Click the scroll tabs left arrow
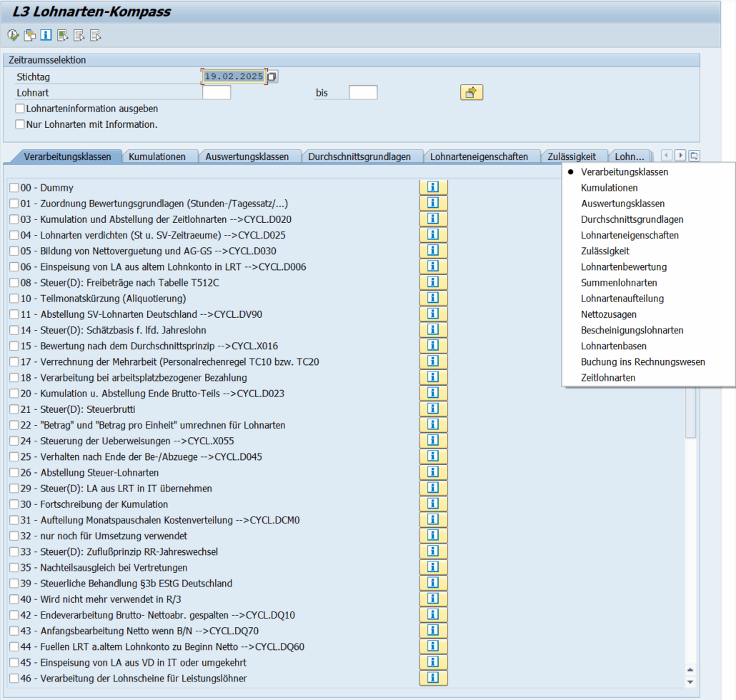 pos(667,155)
